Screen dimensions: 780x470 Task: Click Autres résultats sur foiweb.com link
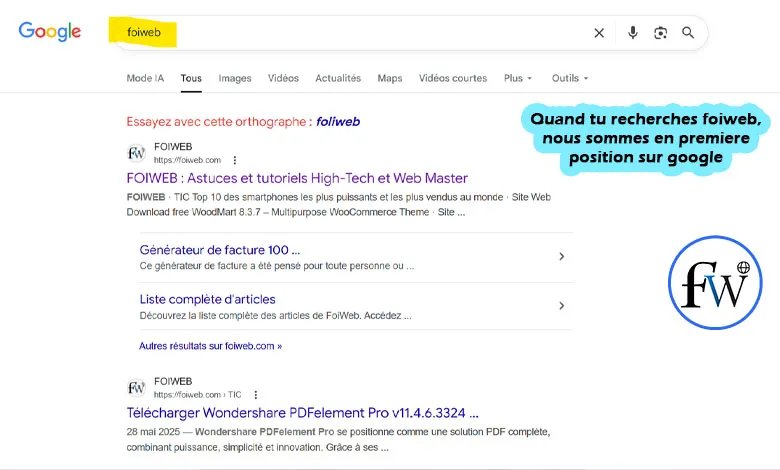(x=210, y=346)
